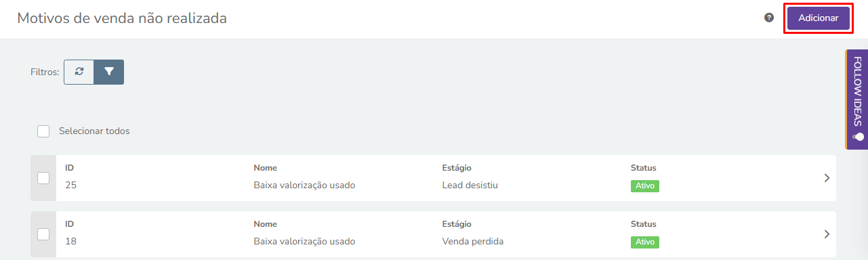Open the funnel filter button
Viewport: 868px width, 260px height.
coord(108,72)
